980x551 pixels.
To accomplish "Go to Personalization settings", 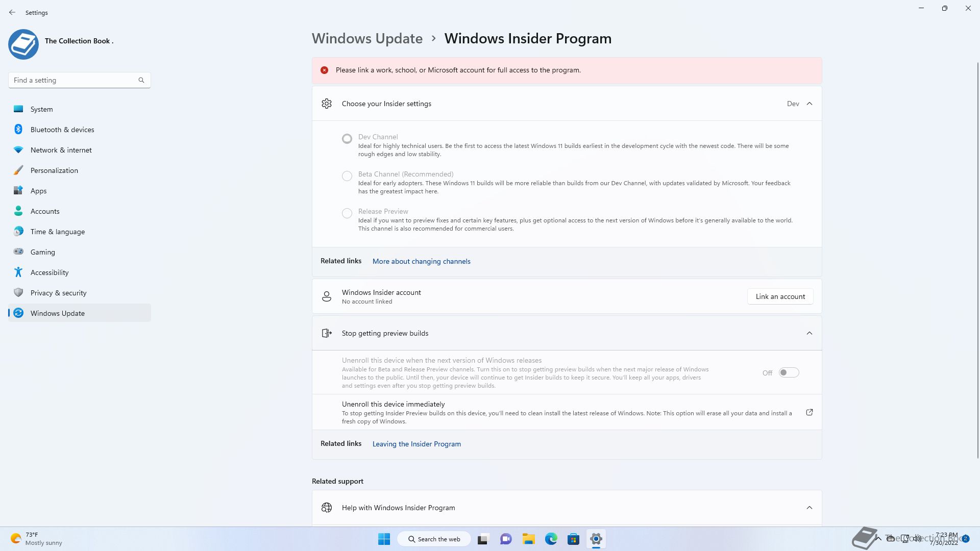I will 80,170.
